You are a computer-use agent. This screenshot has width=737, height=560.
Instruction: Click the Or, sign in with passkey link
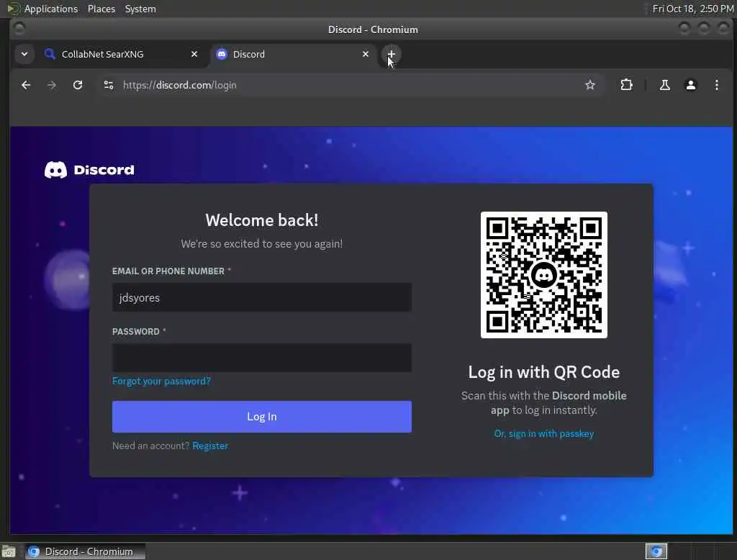pos(544,433)
